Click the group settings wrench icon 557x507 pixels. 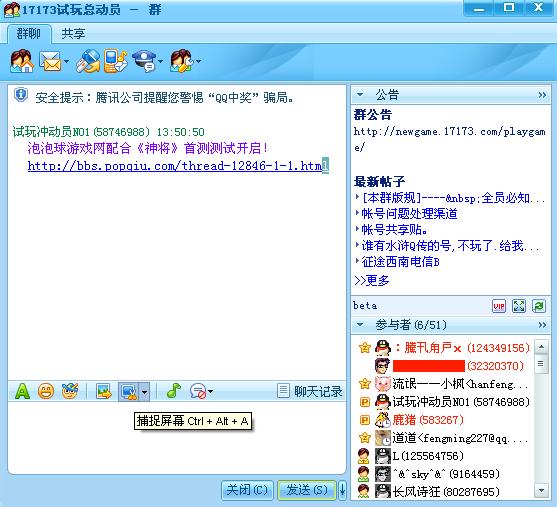click(182, 61)
